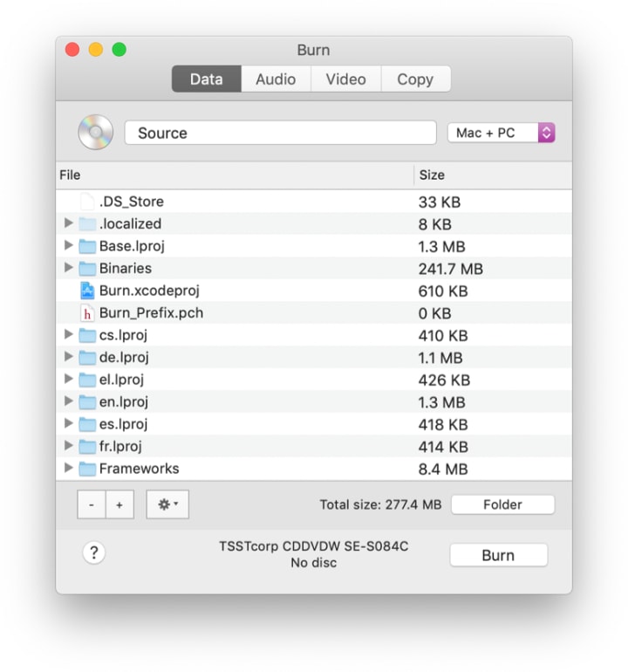Expand the en.lproj disclosure triangle
Screen dimensions: 628x672
[68, 401]
